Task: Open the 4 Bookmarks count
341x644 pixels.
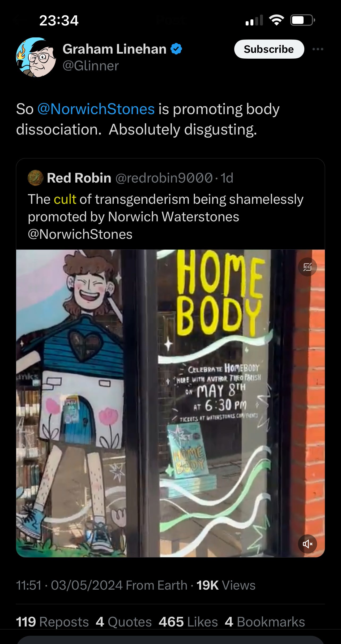Action: click(265, 622)
